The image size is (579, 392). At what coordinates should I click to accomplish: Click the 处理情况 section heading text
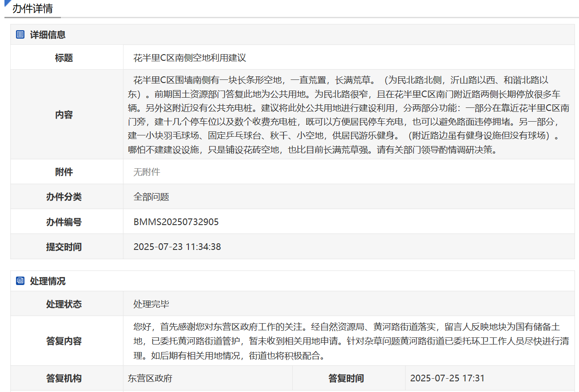(x=48, y=281)
